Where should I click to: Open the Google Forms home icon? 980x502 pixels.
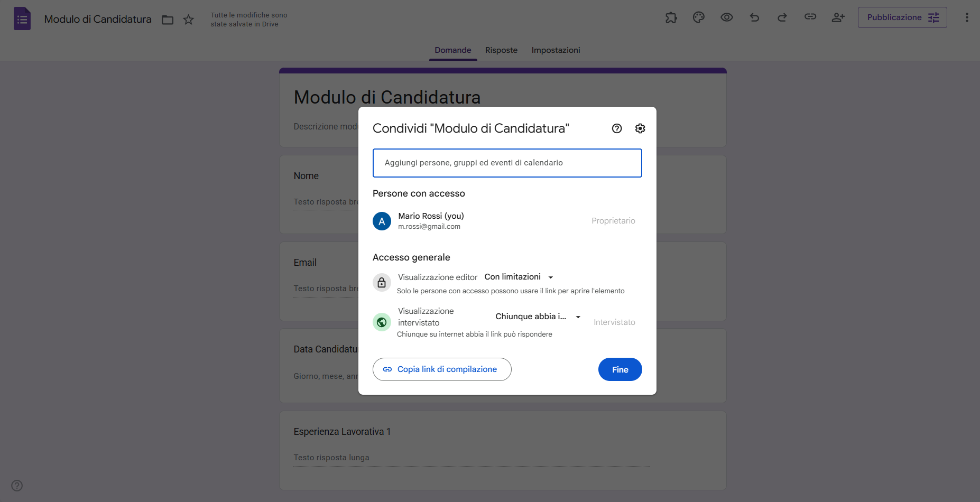pyautogui.click(x=22, y=18)
